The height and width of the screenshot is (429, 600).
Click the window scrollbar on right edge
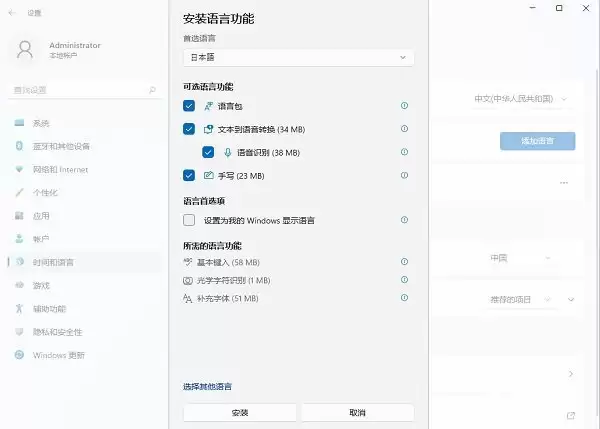pos(597,245)
